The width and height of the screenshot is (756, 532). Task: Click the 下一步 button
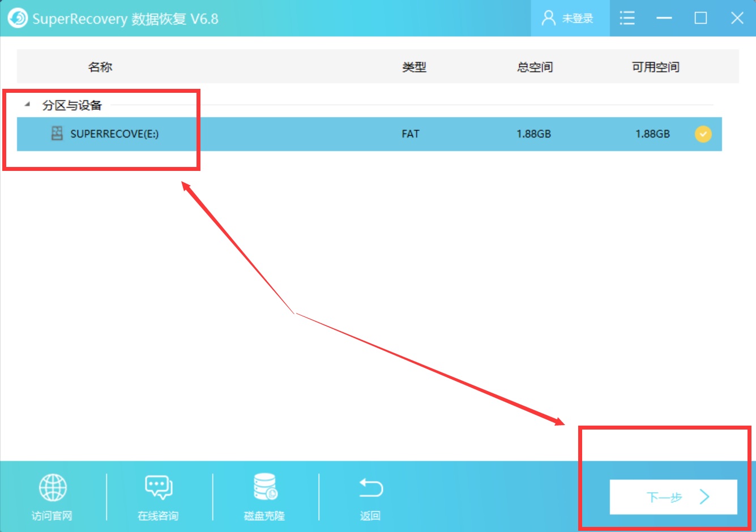673,497
